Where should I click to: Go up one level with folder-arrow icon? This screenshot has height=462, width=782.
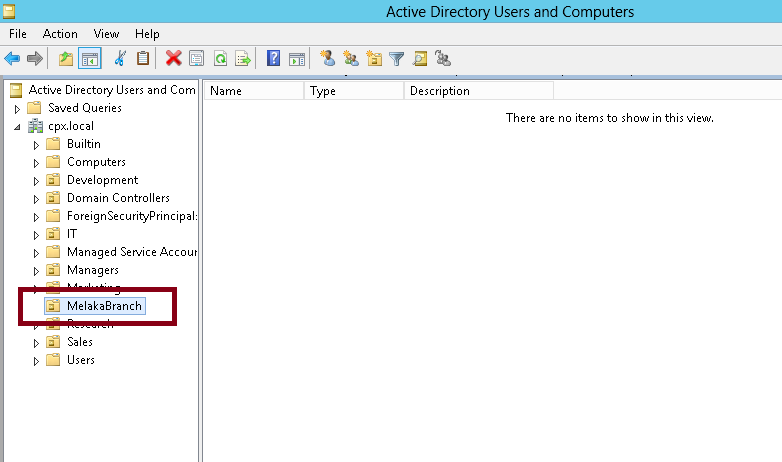(66, 59)
